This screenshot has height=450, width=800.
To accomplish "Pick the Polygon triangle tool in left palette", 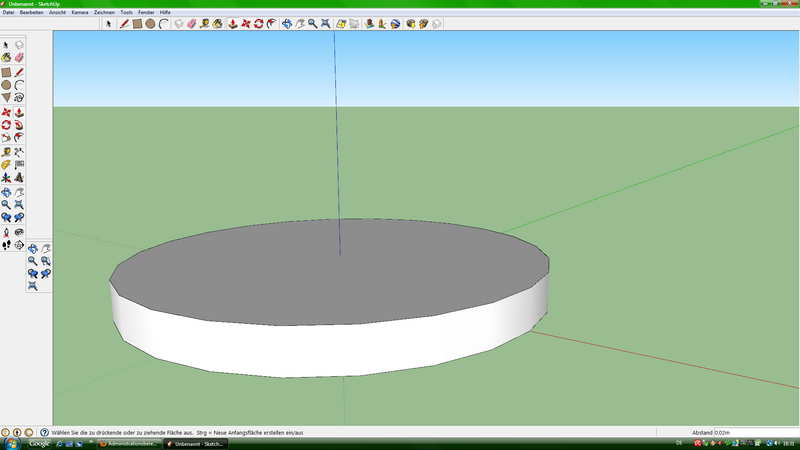I will [x=6, y=98].
